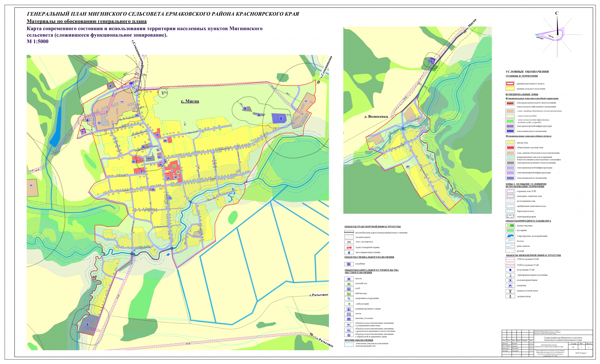Click the grain processing legend icon

349,335
